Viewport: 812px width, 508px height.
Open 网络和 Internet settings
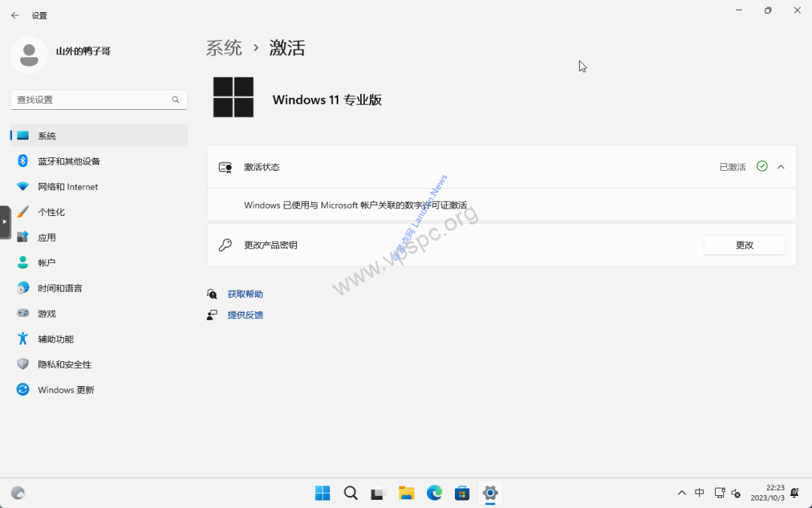coord(98,187)
